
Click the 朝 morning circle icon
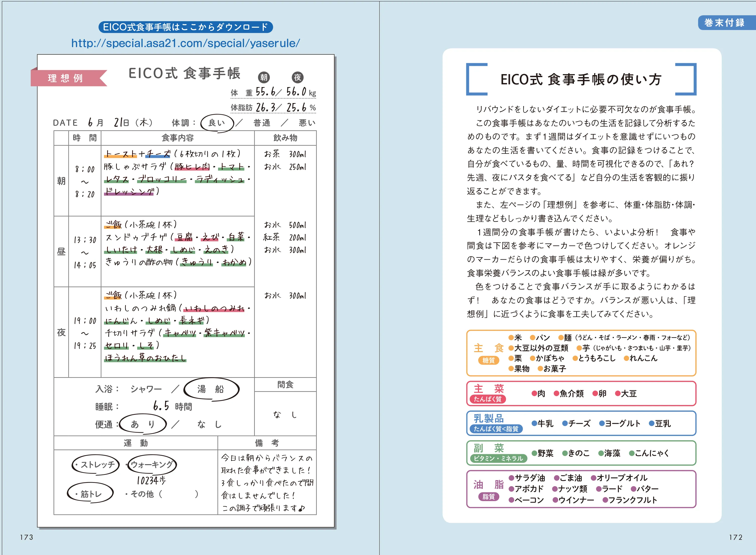[x=264, y=78]
